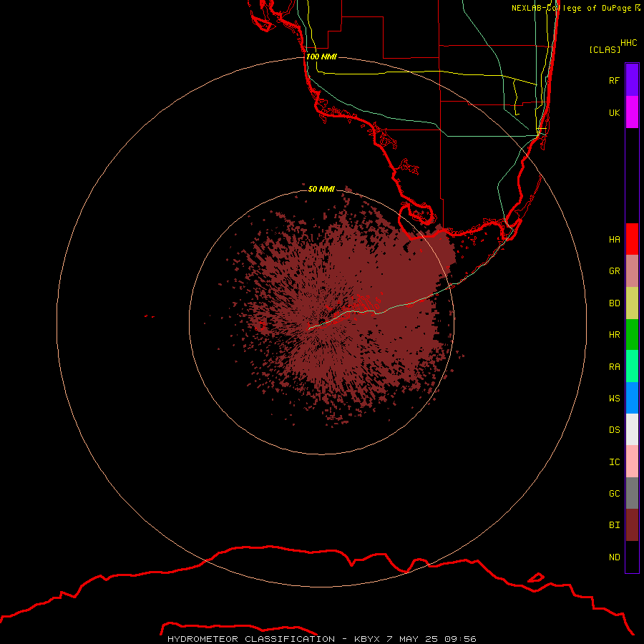644x644 pixels.
Task: Click the ND black legend swatch
Action: coord(632,557)
